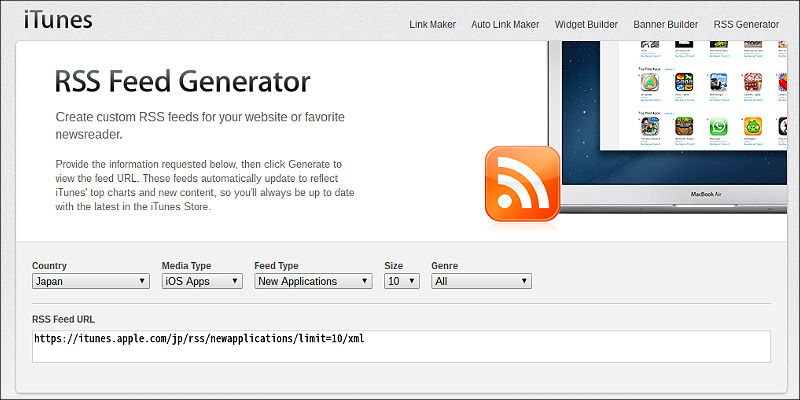800x400 pixels.
Task: Expand the Feed Type dropdown
Action: point(313,281)
